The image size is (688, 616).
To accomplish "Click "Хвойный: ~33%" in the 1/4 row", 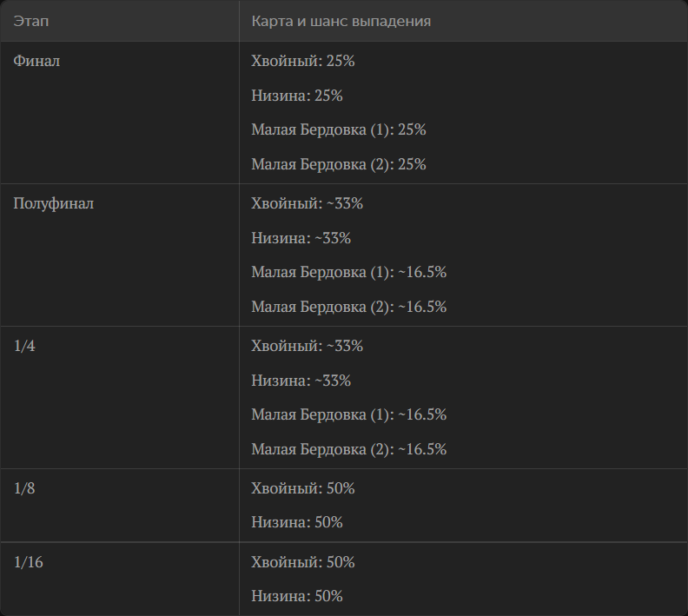I will pos(308,346).
